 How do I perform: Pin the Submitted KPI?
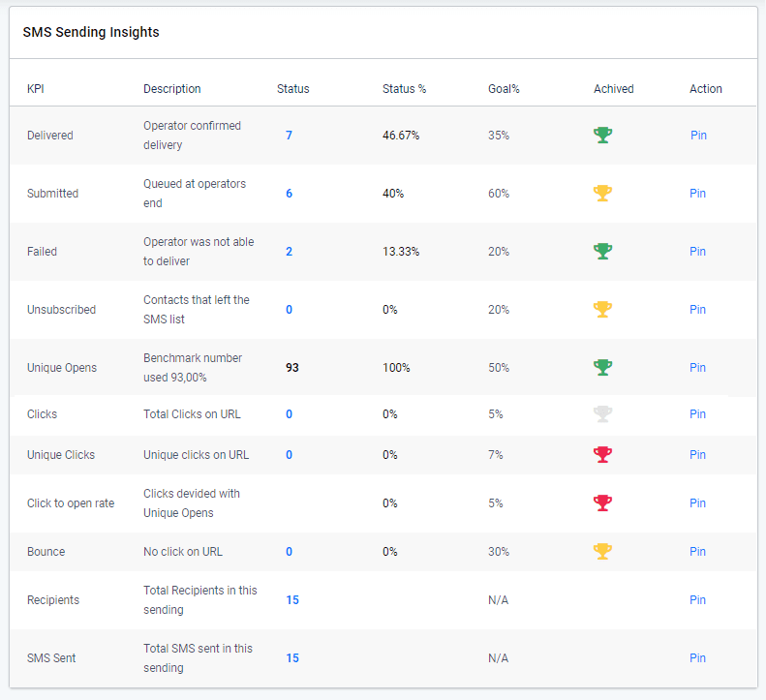click(697, 194)
